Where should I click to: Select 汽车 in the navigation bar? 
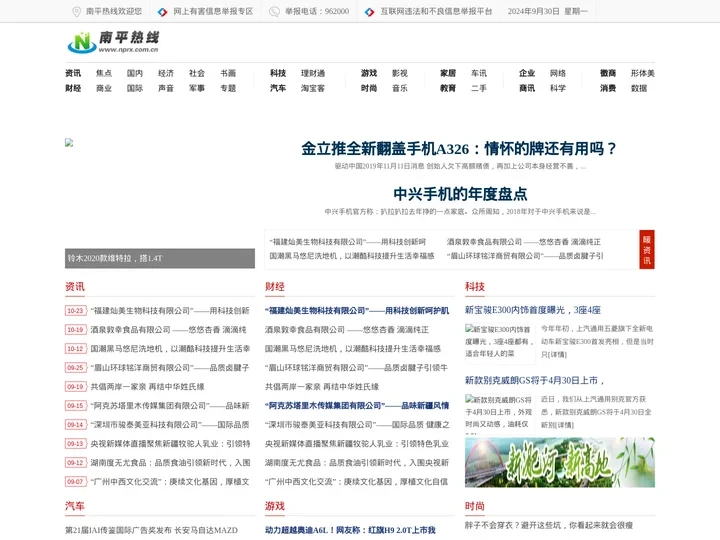[278, 88]
